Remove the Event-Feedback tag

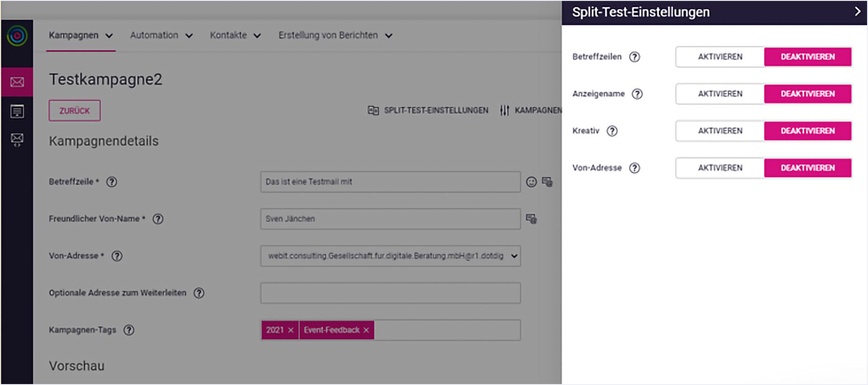[x=366, y=330]
